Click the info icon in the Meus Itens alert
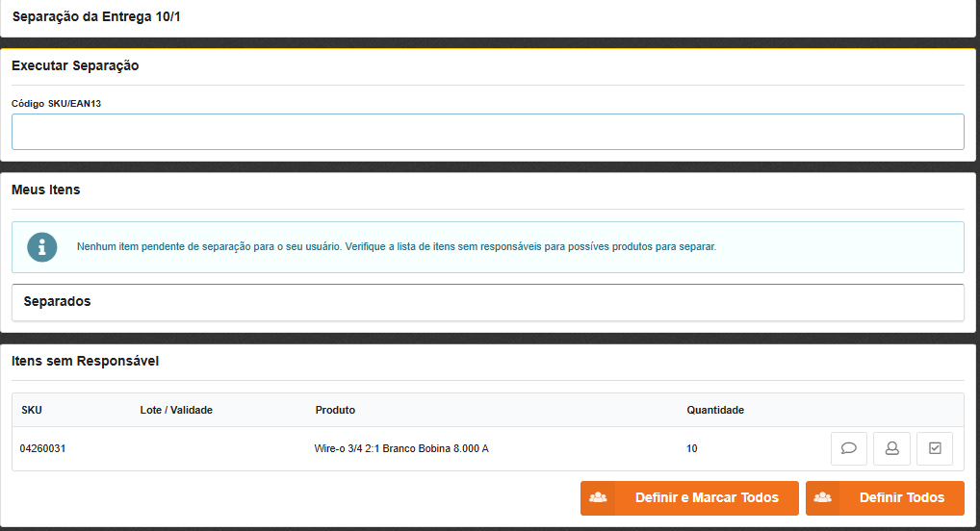This screenshot has height=531, width=980. click(x=41, y=246)
